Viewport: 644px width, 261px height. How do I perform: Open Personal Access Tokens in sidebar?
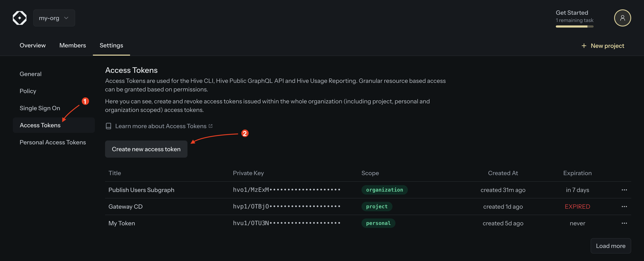[53, 142]
